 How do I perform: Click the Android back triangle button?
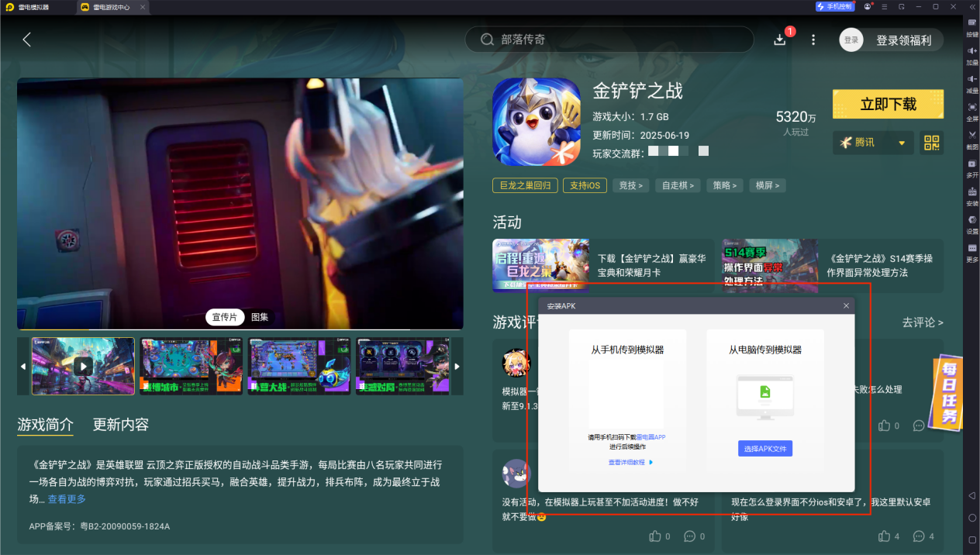coord(972,495)
